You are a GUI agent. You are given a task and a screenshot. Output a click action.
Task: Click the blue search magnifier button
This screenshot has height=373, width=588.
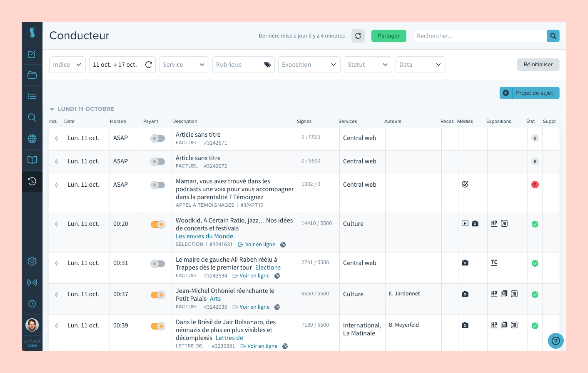click(x=553, y=36)
